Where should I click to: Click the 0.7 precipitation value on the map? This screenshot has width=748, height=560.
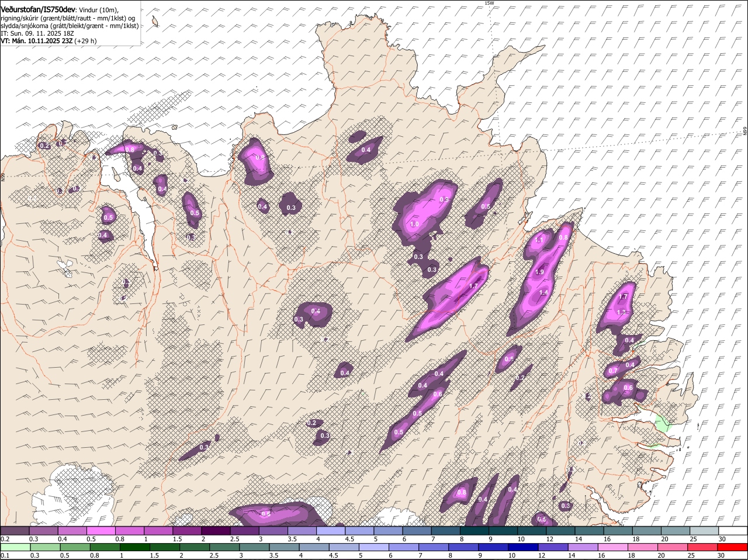(x=613, y=371)
